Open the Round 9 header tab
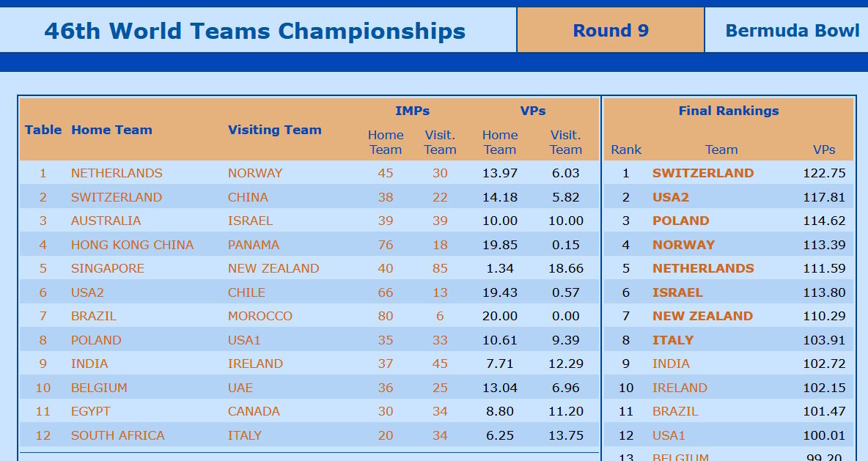 point(611,31)
